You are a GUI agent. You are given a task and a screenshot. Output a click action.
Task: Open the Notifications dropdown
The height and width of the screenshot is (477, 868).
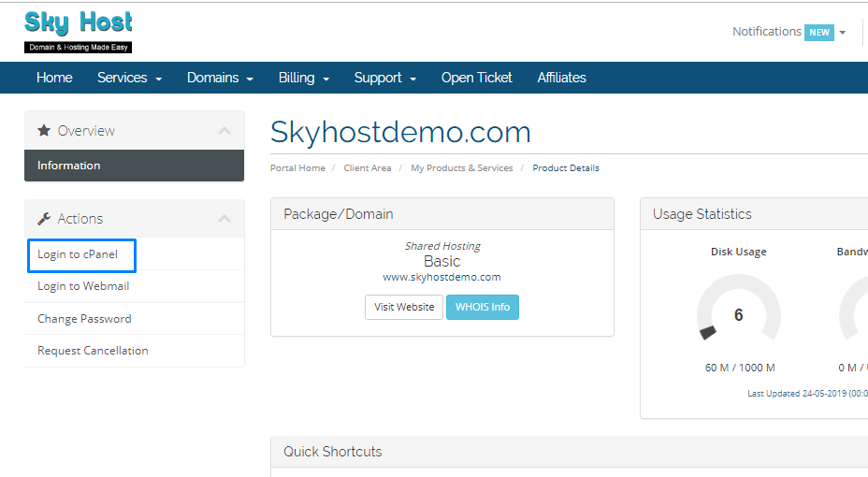click(788, 32)
